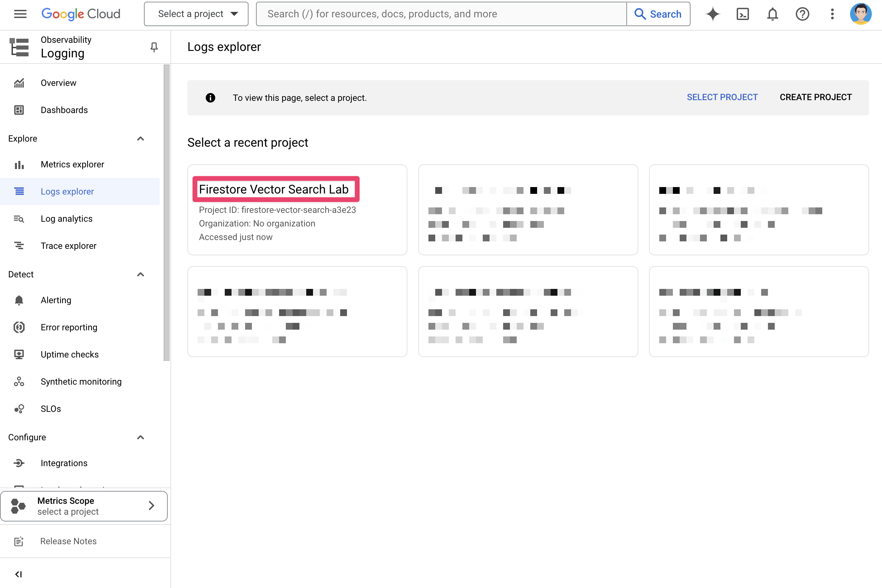Click the Uptime checks icon in sidebar
This screenshot has width=882, height=588.
[18, 354]
